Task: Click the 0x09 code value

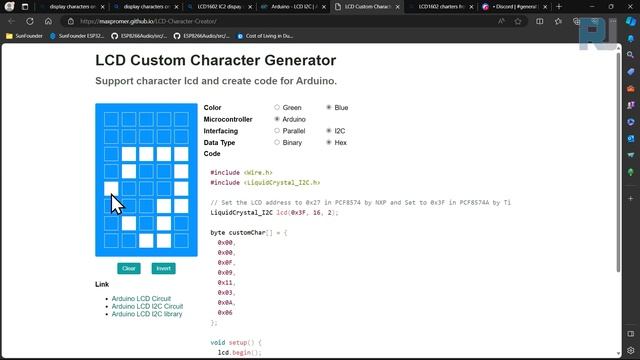Action: [x=225, y=272]
